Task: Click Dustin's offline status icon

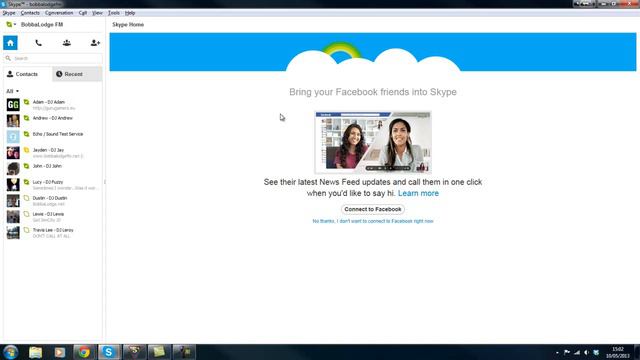Action: pyautogui.click(x=27, y=198)
